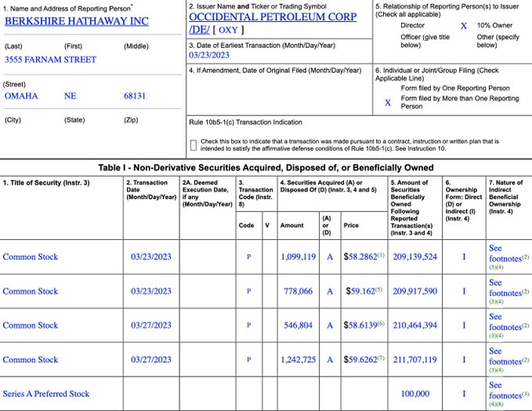Click the Rule 10b5-1(c) Transaction Indication heading
Screen dimensions: 532x411
point(246,122)
